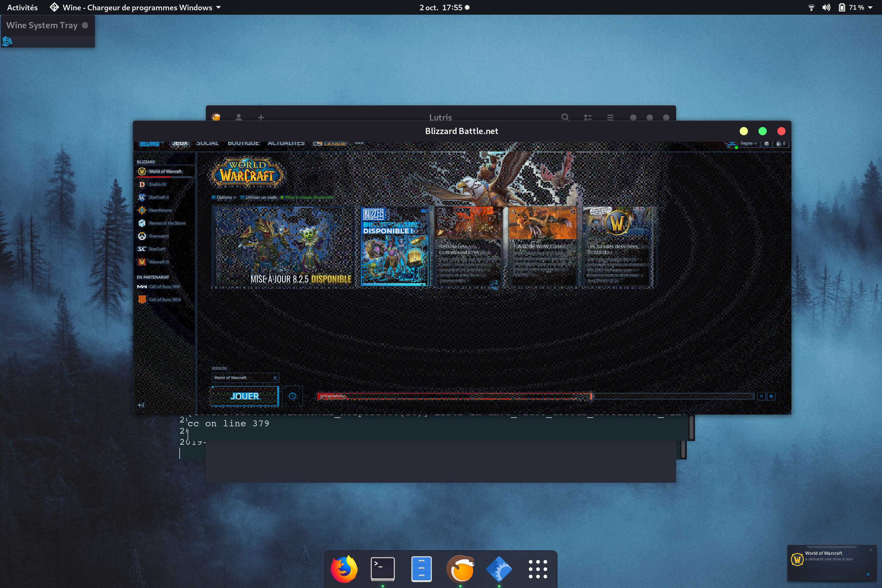Open the notifications bell icon
Viewport: 882px width, 588px height.
pos(766,144)
